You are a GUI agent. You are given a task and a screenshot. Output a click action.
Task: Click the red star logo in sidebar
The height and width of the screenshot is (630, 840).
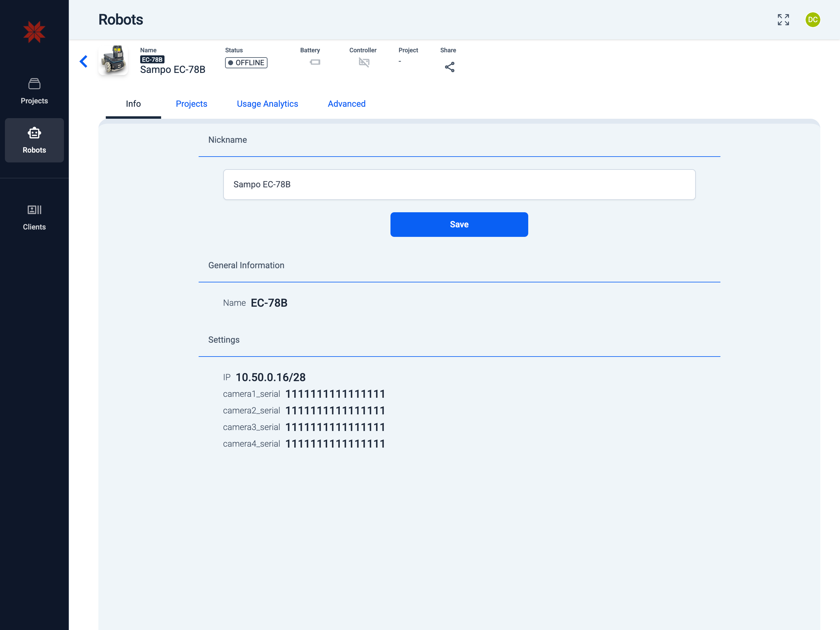point(34,32)
